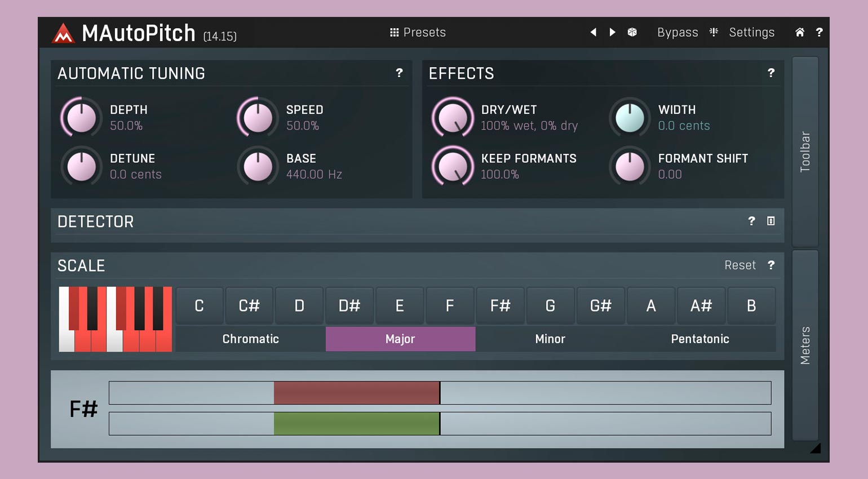
Task: Toggle the E note button
Action: point(400,305)
